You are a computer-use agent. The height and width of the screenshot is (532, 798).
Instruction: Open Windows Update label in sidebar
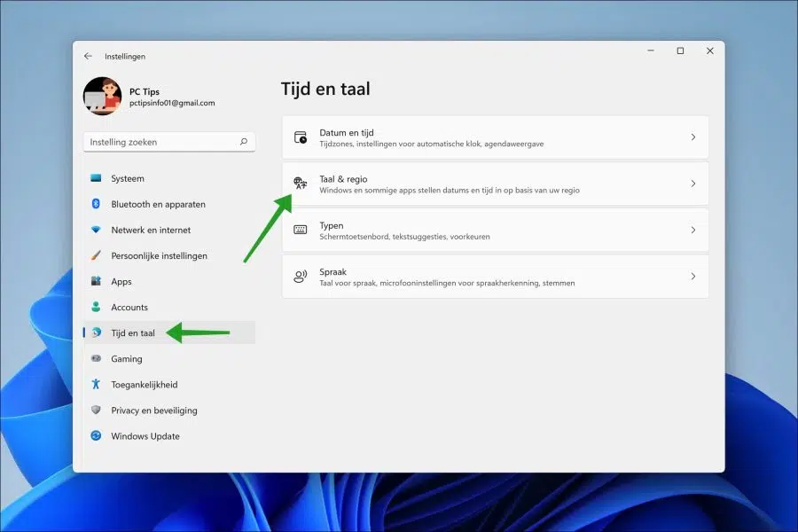(145, 436)
